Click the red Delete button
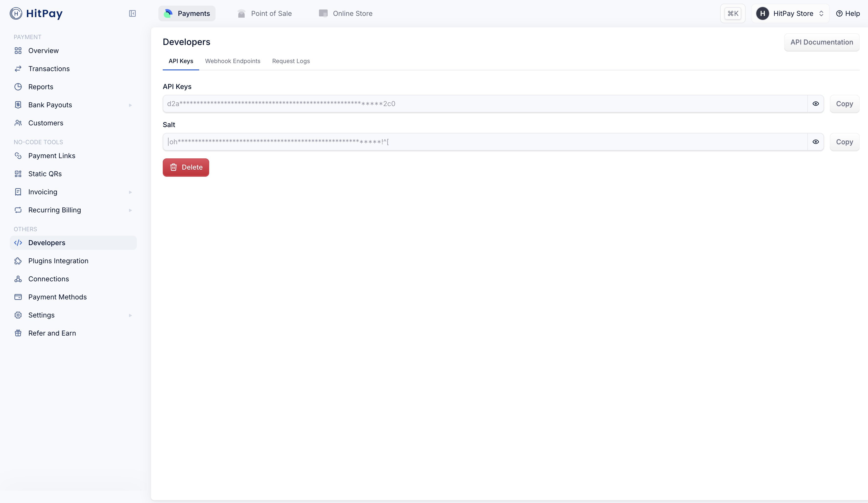Screen dimensions: 868x503 (x=186, y=167)
